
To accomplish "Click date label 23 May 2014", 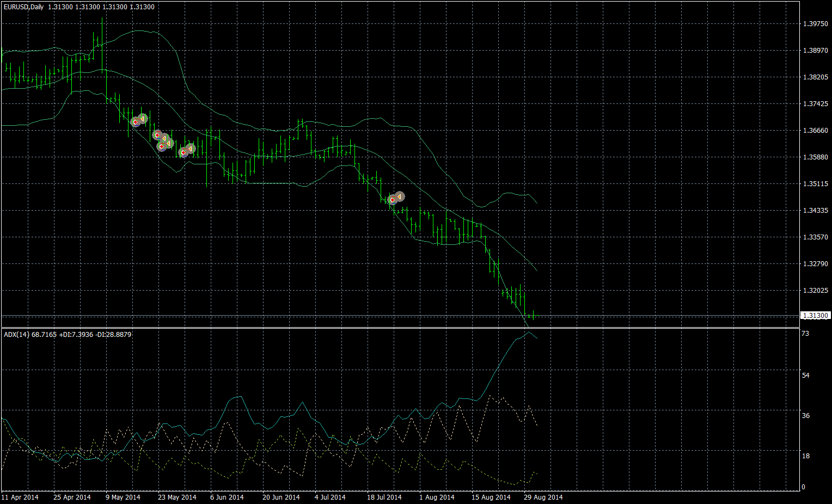I will [177, 497].
